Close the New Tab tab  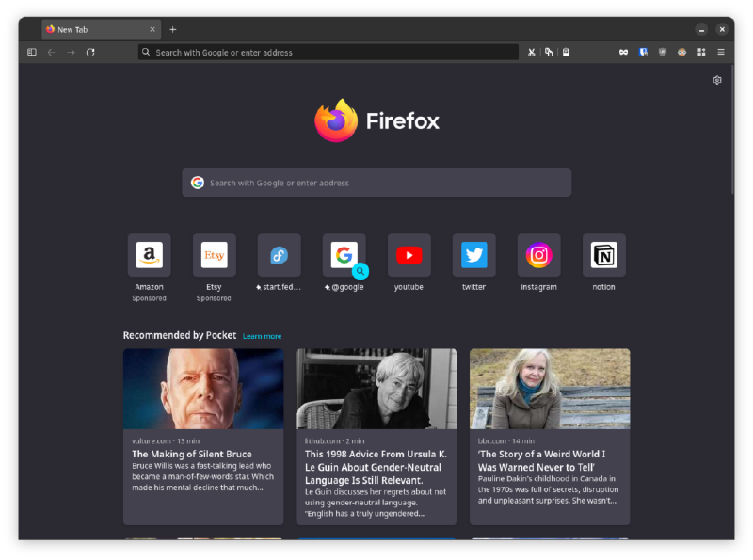(x=152, y=30)
